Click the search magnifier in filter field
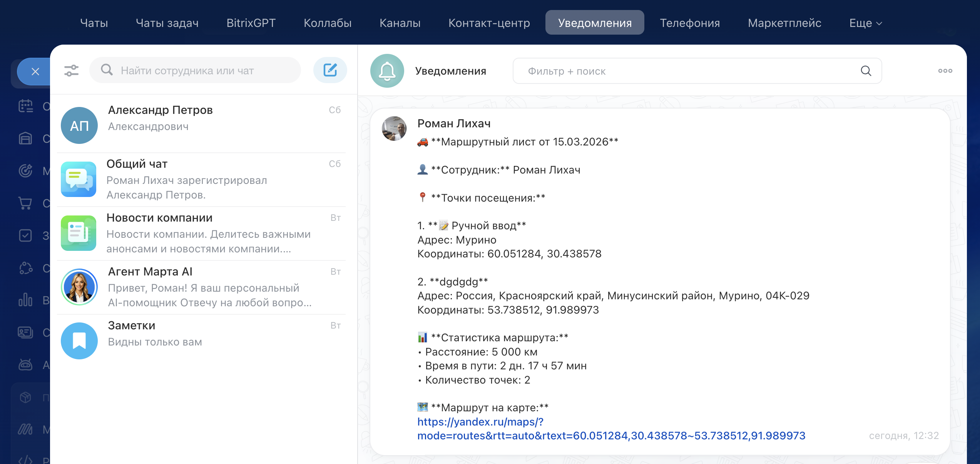Viewport: 980px width, 464px height. [x=866, y=71]
